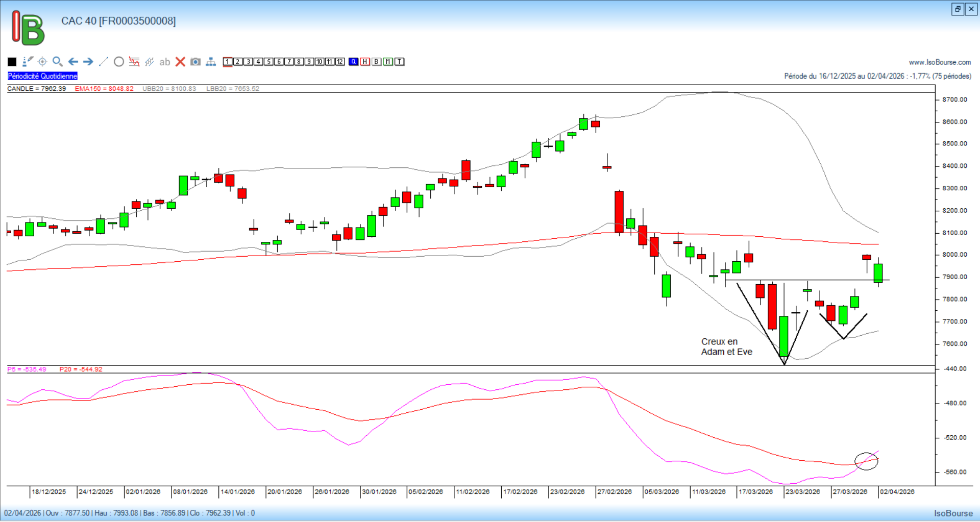Toggle the blue Q periodicity button

click(x=354, y=62)
